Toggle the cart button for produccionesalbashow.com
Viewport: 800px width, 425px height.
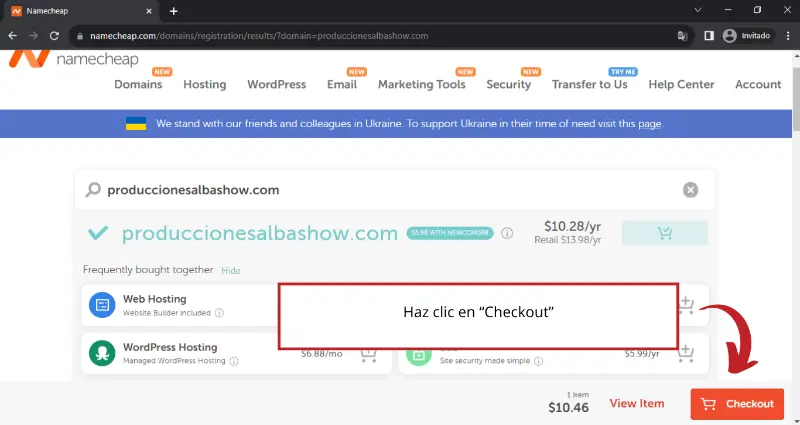coord(665,233)
